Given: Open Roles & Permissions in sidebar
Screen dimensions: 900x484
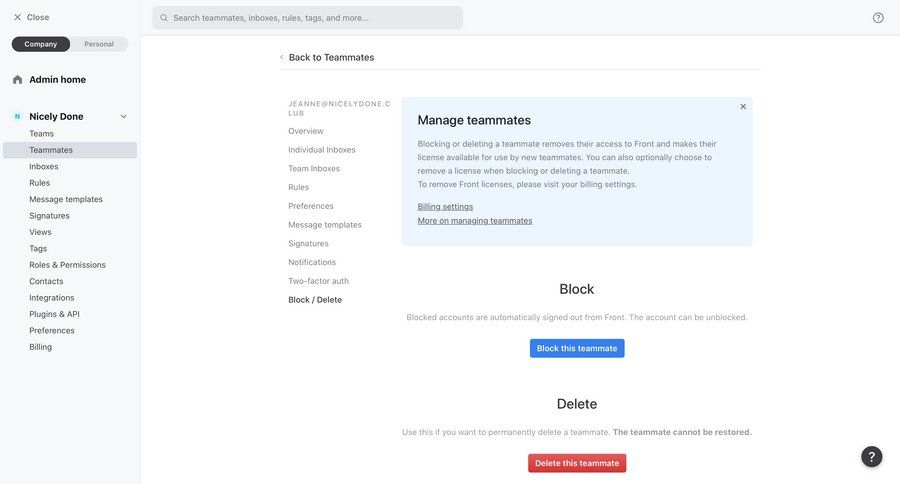Looking at the screenshot, I should 67,265.
